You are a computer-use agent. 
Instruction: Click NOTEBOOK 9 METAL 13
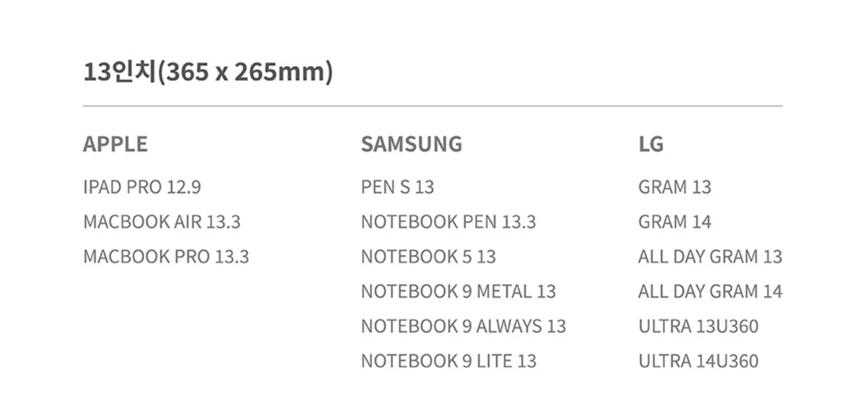(x=458, y=292)
